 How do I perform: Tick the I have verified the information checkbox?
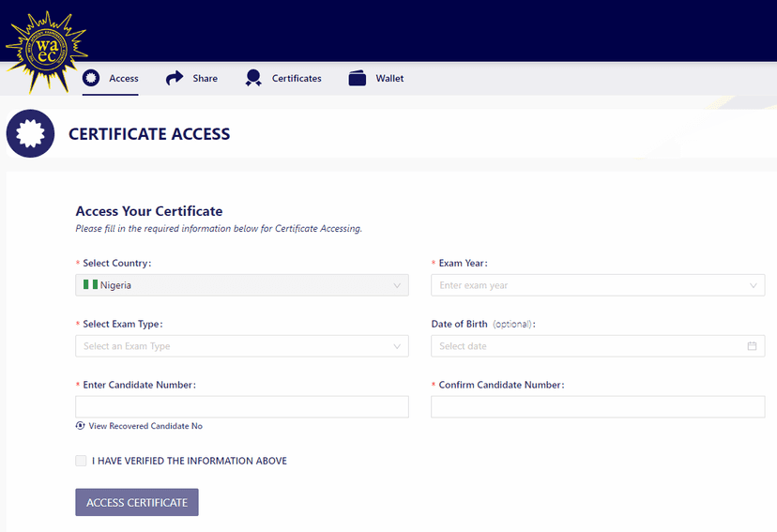[81, 461]
